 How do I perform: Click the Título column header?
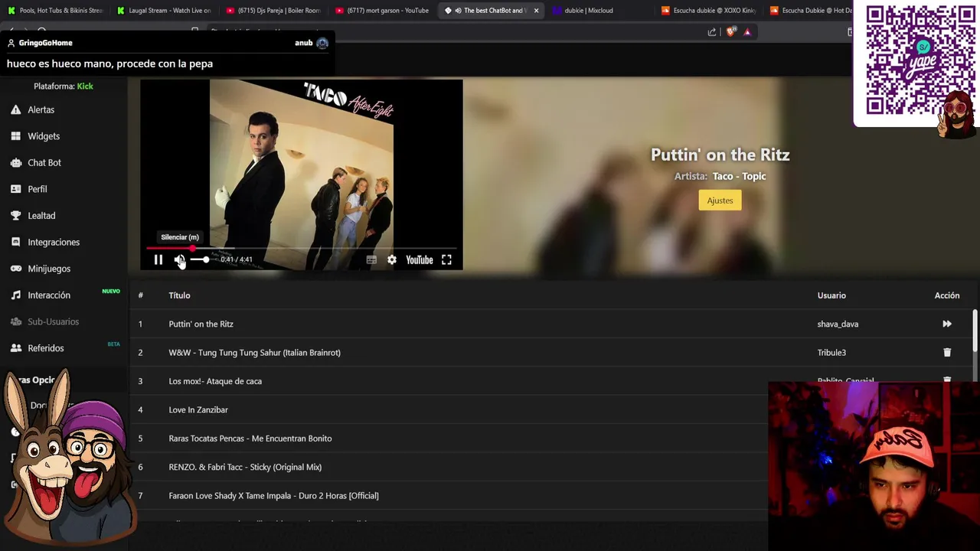tap(179, 295)
